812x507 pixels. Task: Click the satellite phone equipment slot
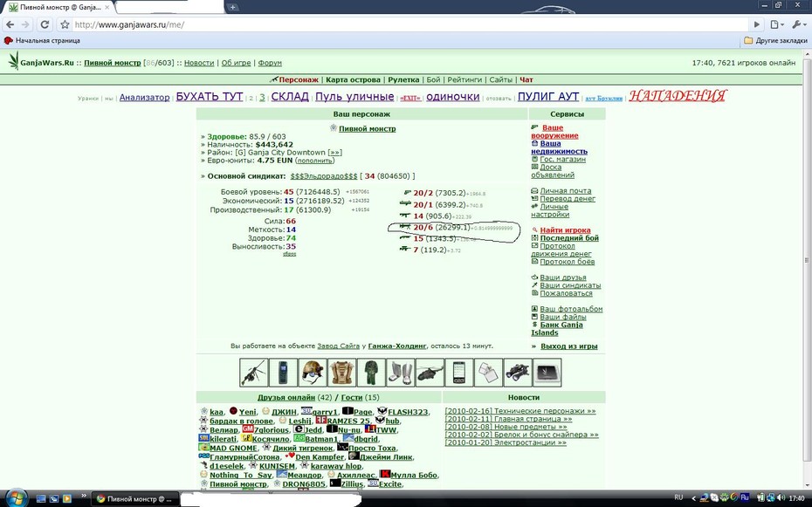[x=283, y=372]
